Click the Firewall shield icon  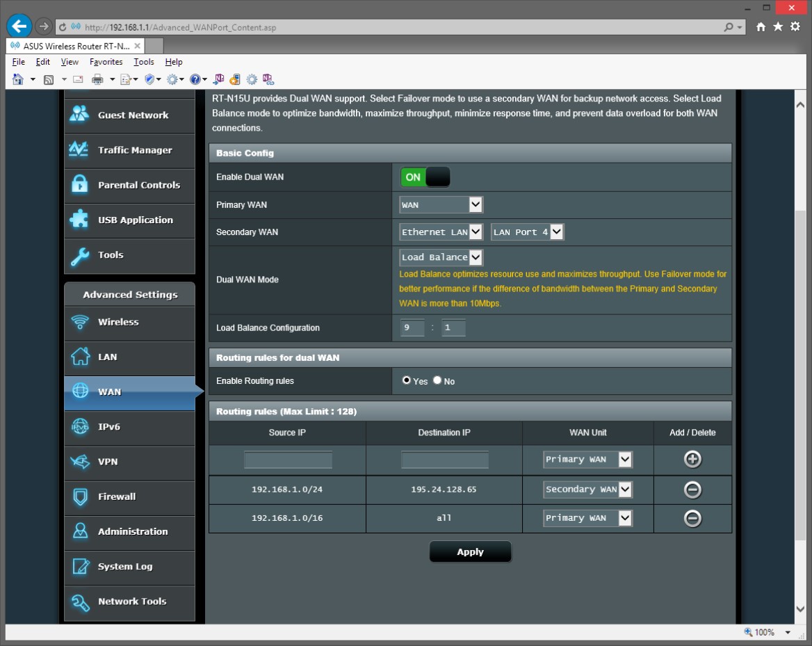click(80, 496)
